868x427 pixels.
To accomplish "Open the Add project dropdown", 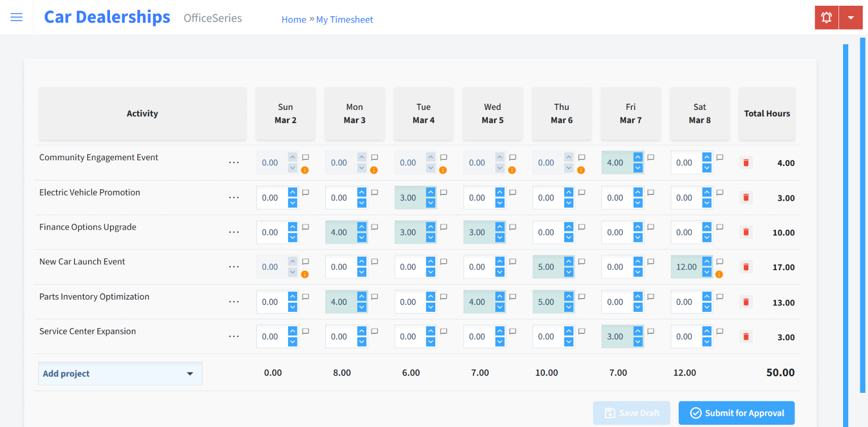I will click(x=120, y=373).
